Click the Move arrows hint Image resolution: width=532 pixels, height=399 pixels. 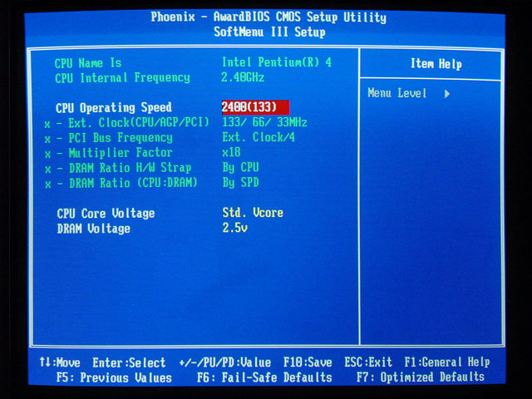60,362
